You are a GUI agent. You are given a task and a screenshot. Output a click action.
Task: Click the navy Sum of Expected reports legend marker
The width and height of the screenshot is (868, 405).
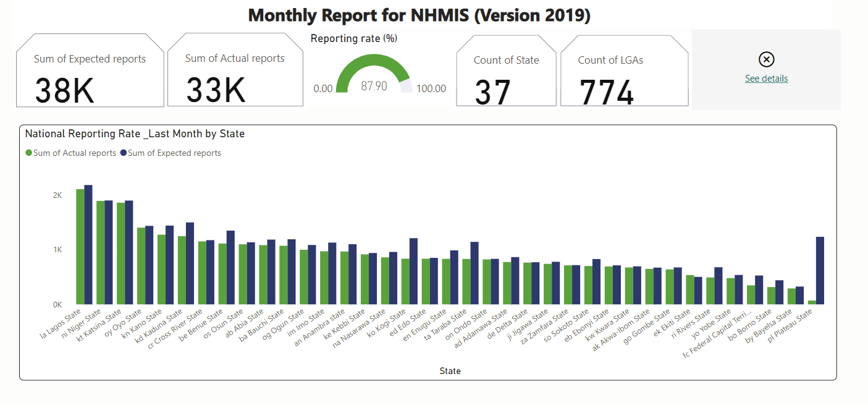124,153
